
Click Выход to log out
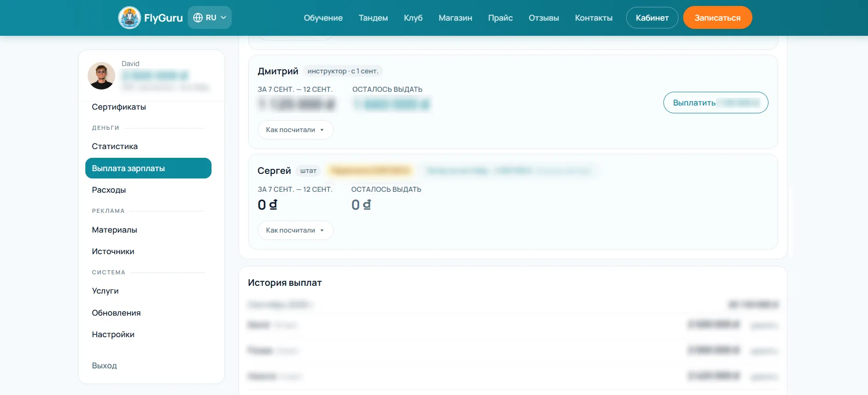pos(104,366)
